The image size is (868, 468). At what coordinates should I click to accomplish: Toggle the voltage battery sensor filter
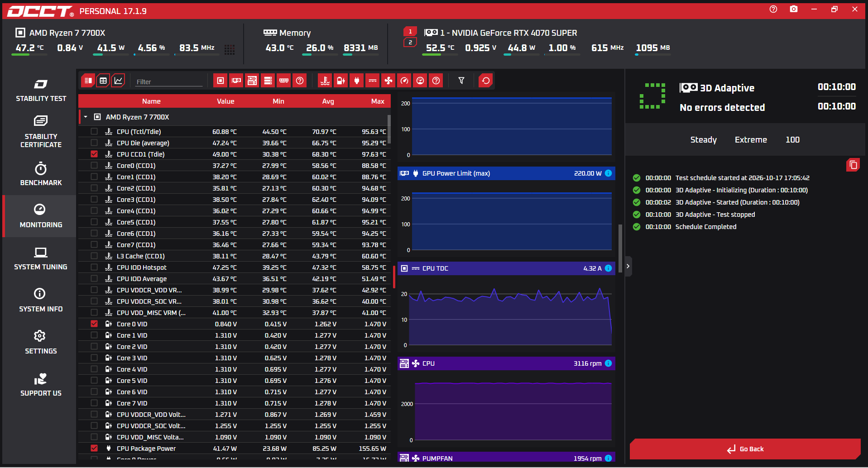pos(341,81)
